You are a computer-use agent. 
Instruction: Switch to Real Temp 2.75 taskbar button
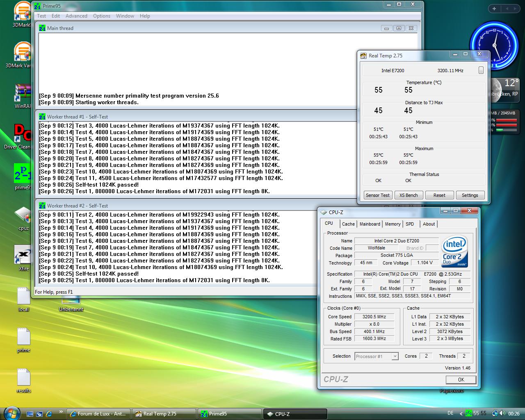164,414
